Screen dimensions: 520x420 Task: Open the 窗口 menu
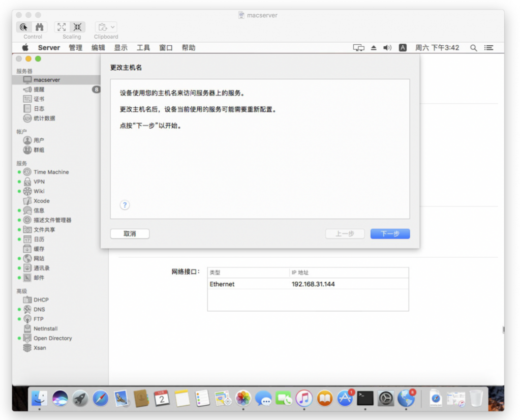(x=166, y=47)
